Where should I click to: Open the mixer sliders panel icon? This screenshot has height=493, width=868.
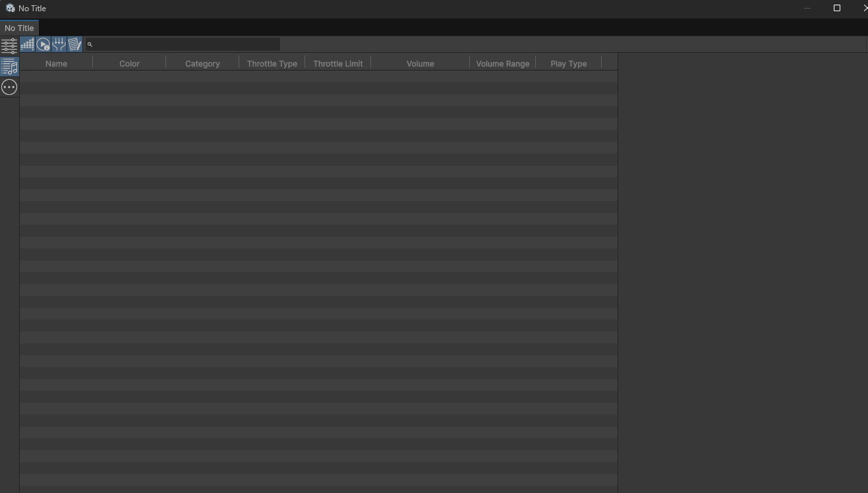9,45
